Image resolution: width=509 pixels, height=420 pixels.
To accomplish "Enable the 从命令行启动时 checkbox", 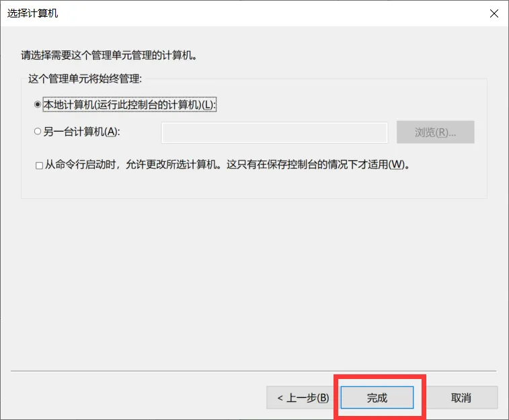I will (x=39, y=165).
